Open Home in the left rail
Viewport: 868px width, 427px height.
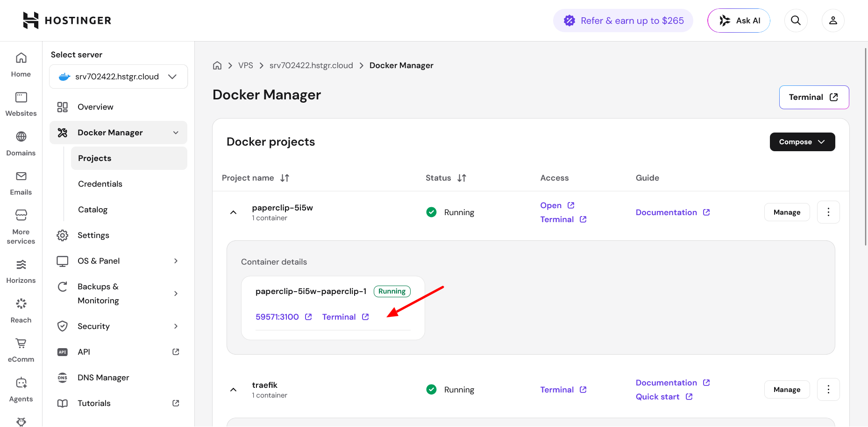click(21, 65)
